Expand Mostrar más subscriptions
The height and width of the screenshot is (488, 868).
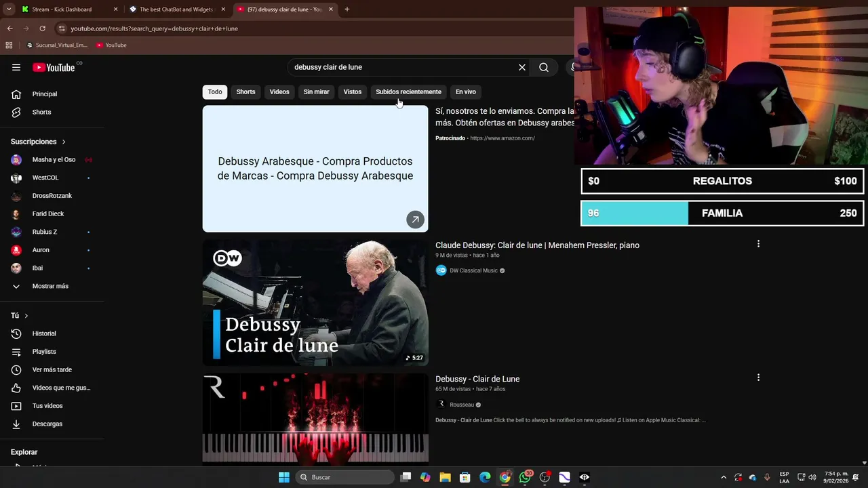52,286
